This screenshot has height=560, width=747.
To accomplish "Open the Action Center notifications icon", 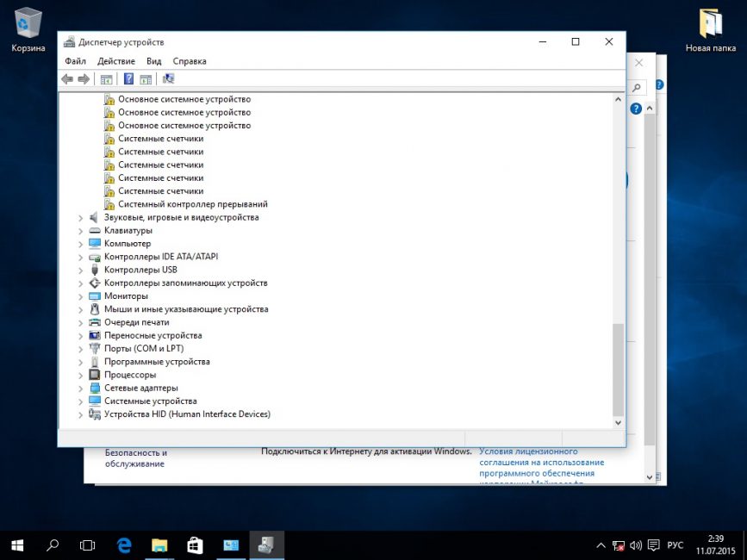I will click(x=654, y=545).
